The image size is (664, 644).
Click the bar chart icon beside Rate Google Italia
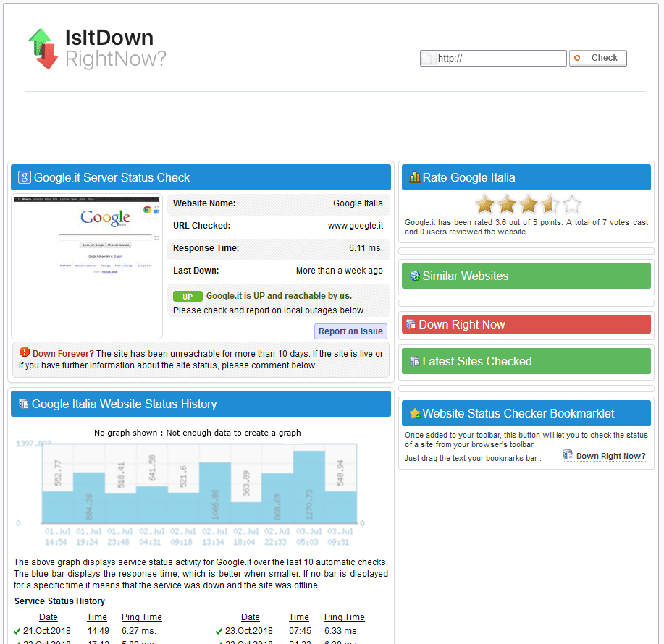pos(414,178)
